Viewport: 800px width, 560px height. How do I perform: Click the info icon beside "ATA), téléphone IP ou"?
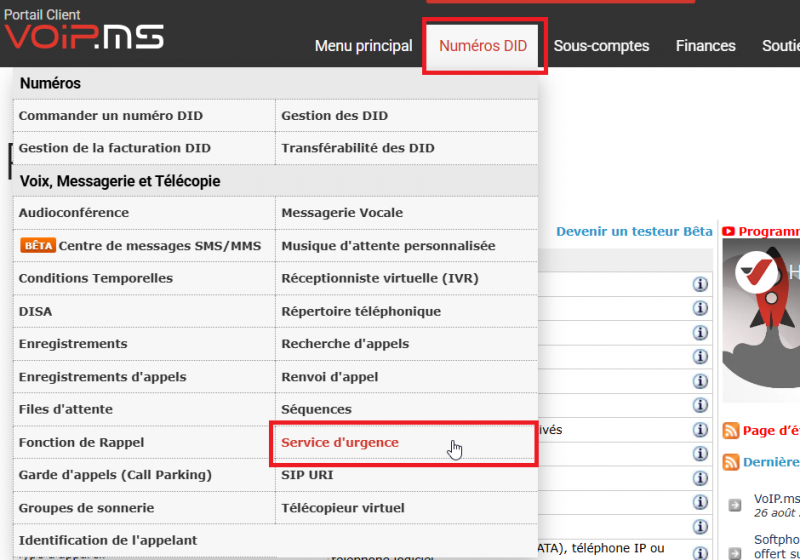[x=700, y=552]
